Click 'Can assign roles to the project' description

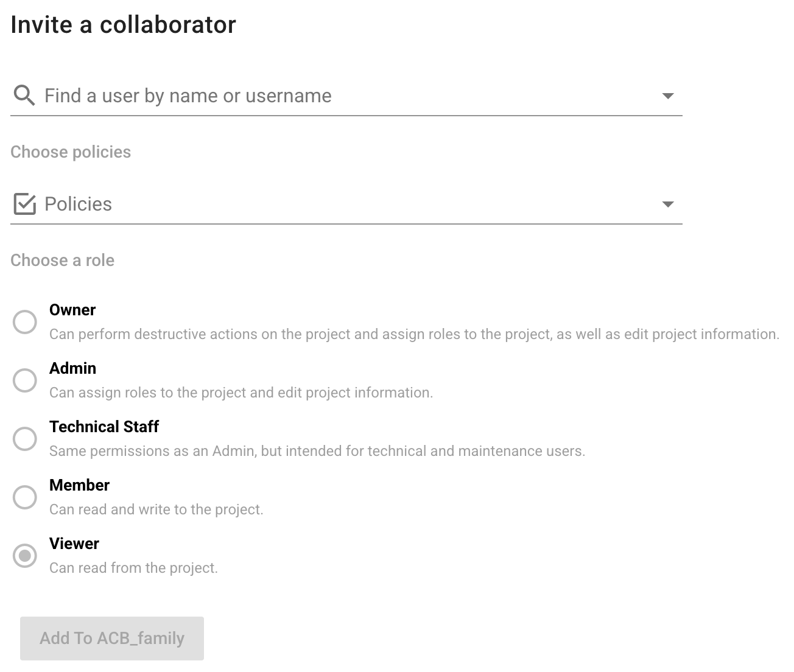pyautogui.click(x=241, y=393)
